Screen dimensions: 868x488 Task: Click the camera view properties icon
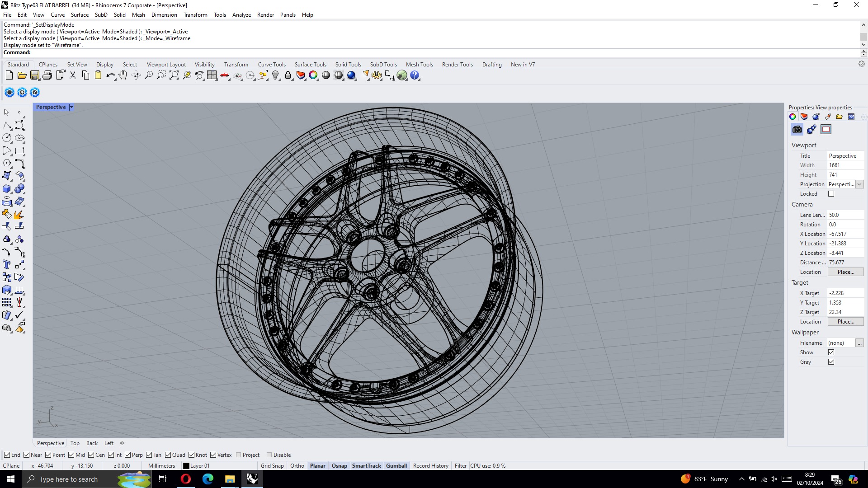tap(797, 130)
